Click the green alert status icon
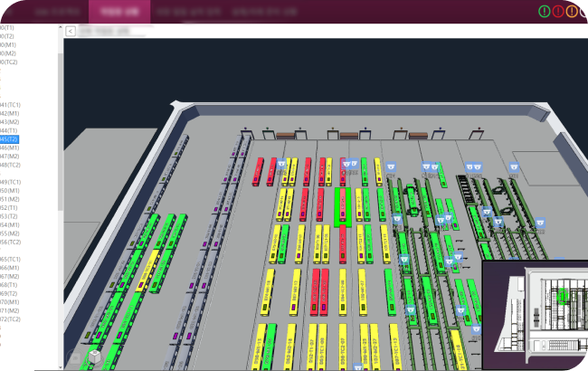Screen dimensions: 588x371 tap(544, 11)
